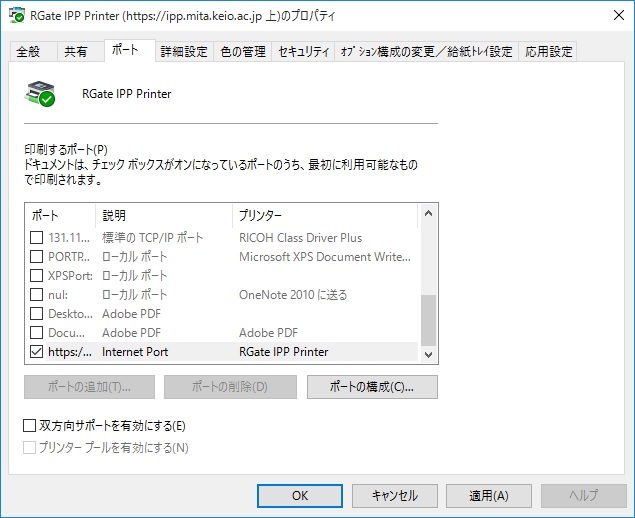The height and width of the screenshot is (518, 635).
Task: Click the large RGate IPP Printer icon
Action: (x=40, y=94)
